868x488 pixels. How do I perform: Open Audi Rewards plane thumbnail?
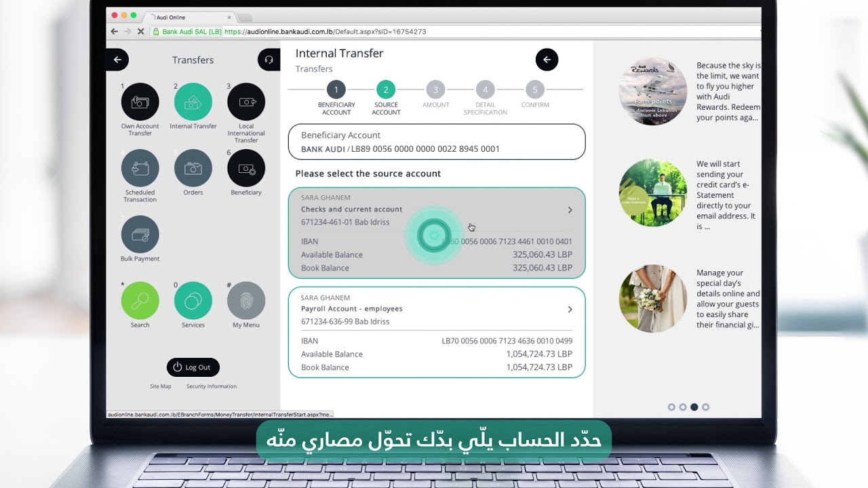(x=653, y=91)
